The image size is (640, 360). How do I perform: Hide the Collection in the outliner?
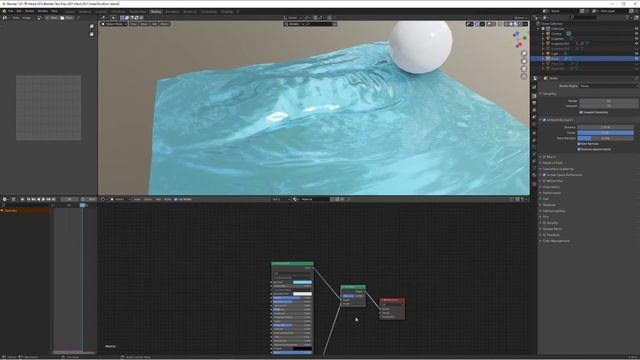(636, 29)
